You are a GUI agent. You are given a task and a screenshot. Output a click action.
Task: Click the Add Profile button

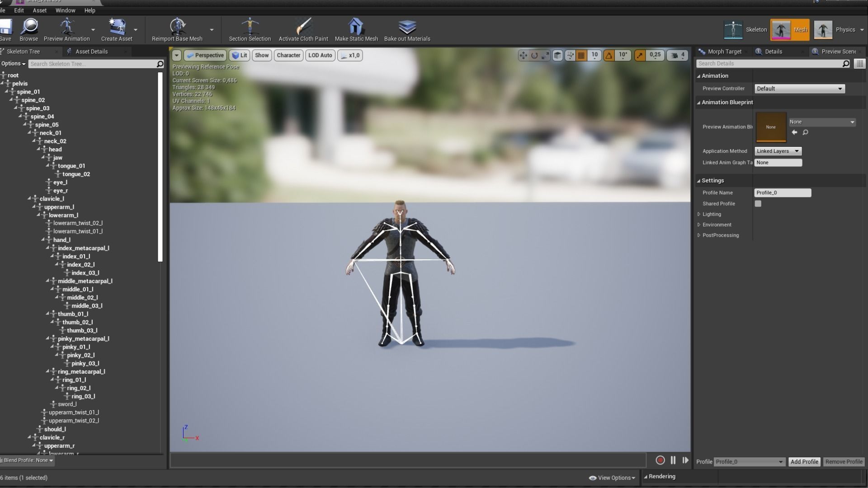tap(804, 461)
